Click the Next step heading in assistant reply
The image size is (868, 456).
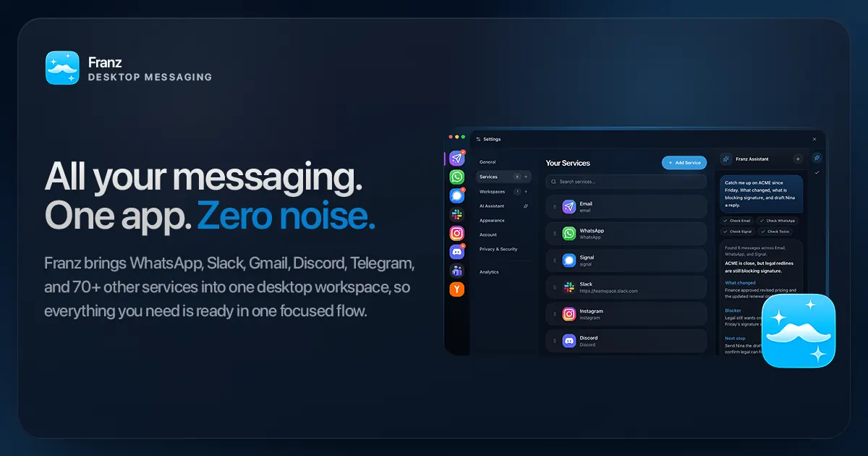click(x=735, y=338)
